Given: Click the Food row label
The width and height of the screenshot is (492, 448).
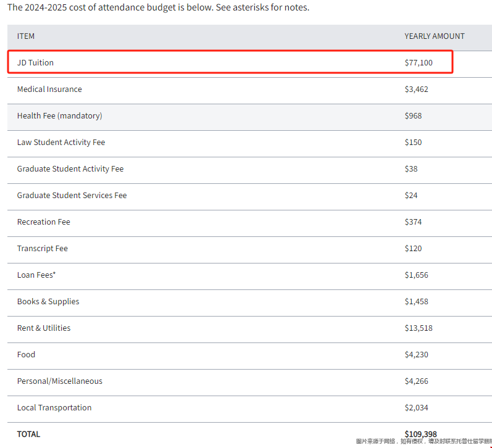Looking at the screenshot, I should [x=26, y=355].
